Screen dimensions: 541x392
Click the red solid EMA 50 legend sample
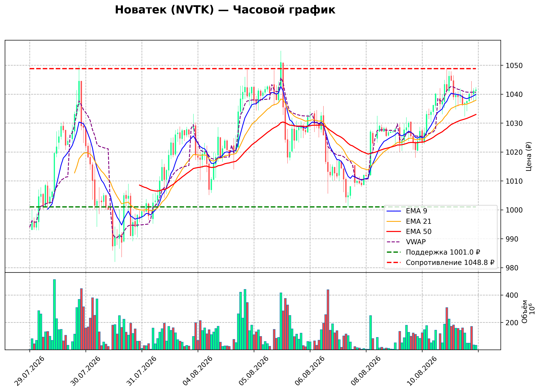(394, 232)
